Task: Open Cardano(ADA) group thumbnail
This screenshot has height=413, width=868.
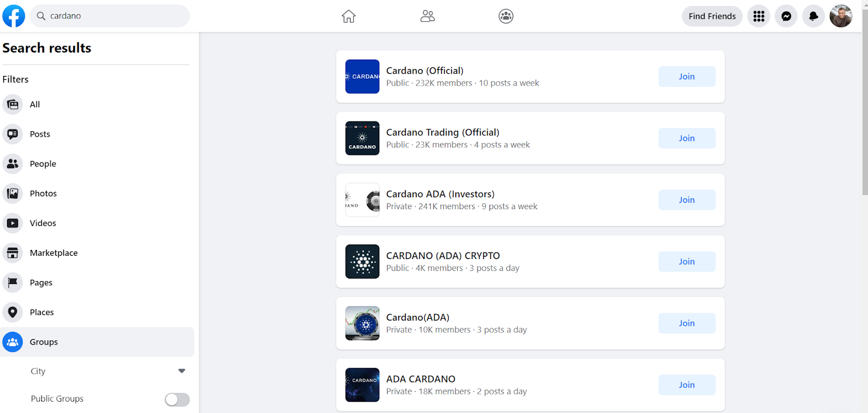Action: [x=362, y=324]
